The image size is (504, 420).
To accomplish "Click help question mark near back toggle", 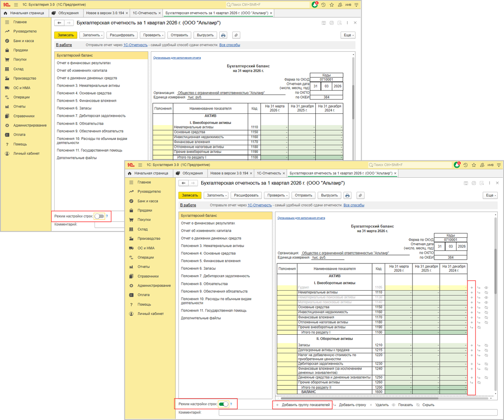I will tap(107, 216).
